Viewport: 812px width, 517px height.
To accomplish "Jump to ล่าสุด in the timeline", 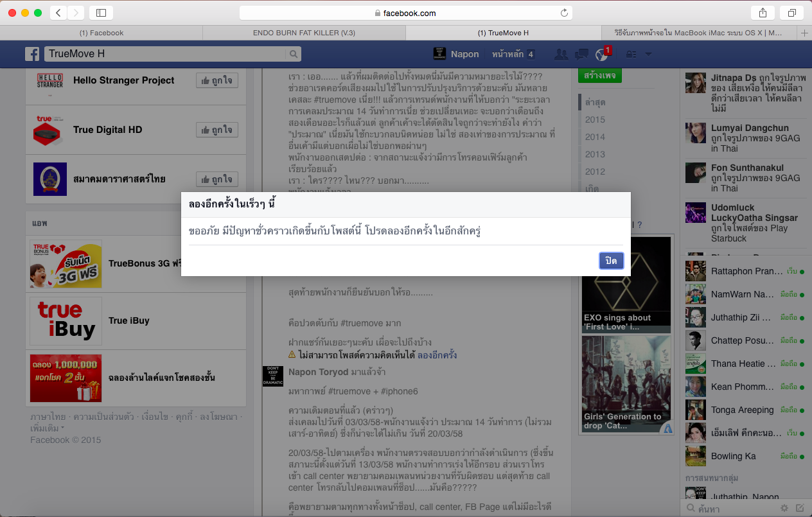I will click(595, 102).
